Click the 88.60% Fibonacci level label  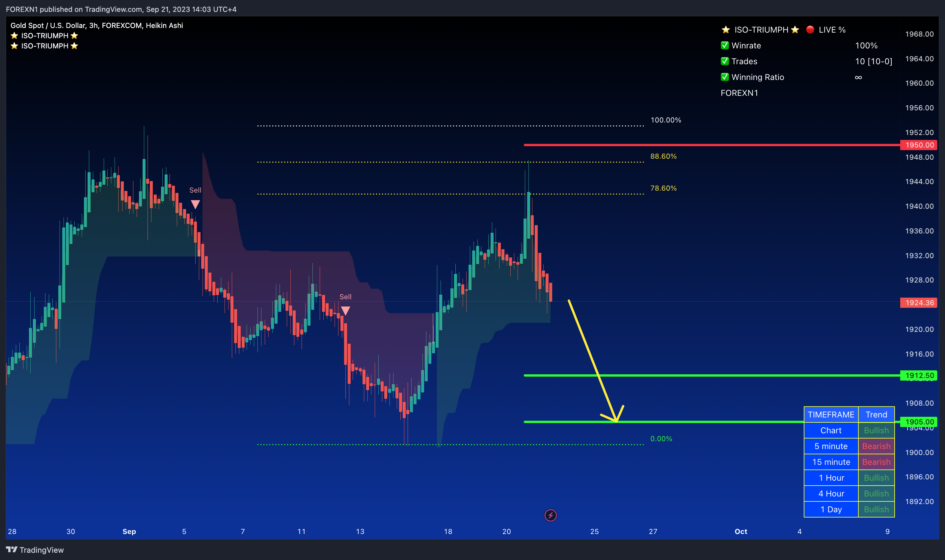663,156
